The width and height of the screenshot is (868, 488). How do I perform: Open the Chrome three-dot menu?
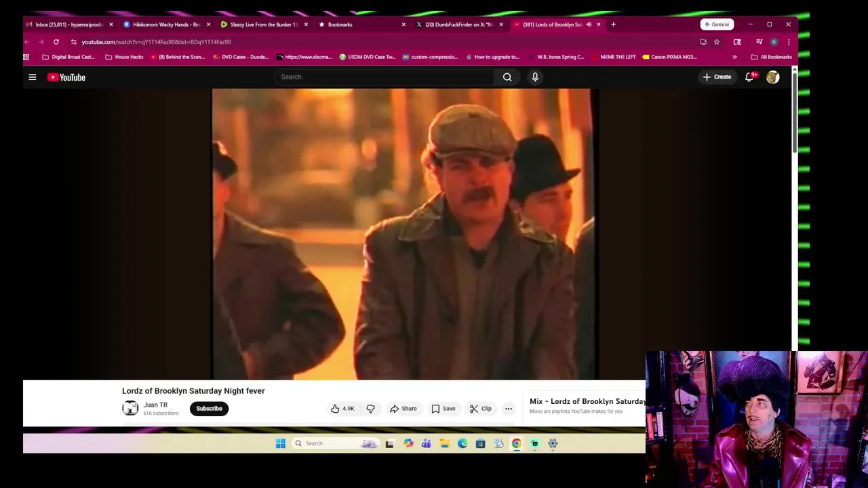(x=788, y=42)
